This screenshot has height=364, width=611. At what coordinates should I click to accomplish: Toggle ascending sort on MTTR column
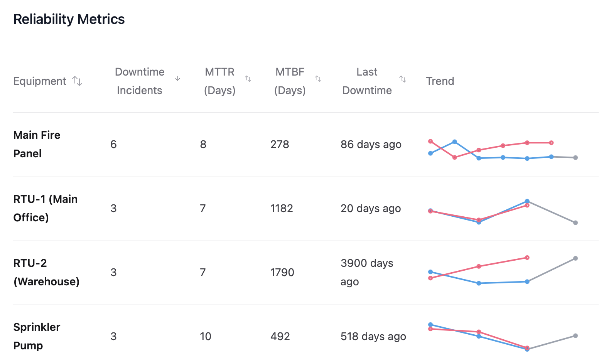coord(249,78)
